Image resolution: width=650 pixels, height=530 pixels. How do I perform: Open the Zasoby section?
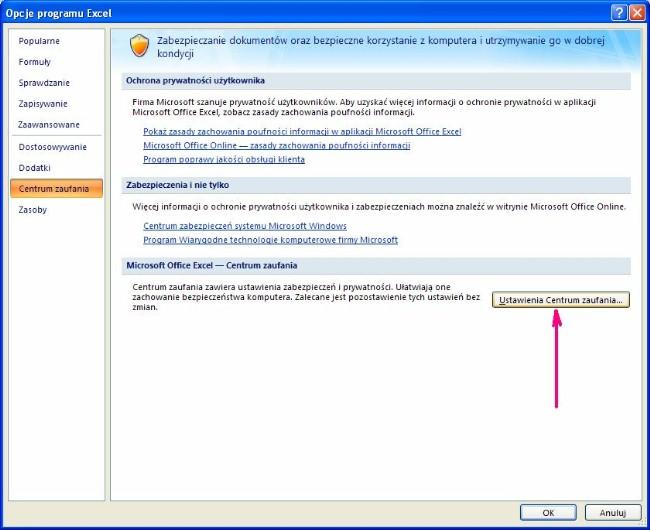click(x=32, y=210)
